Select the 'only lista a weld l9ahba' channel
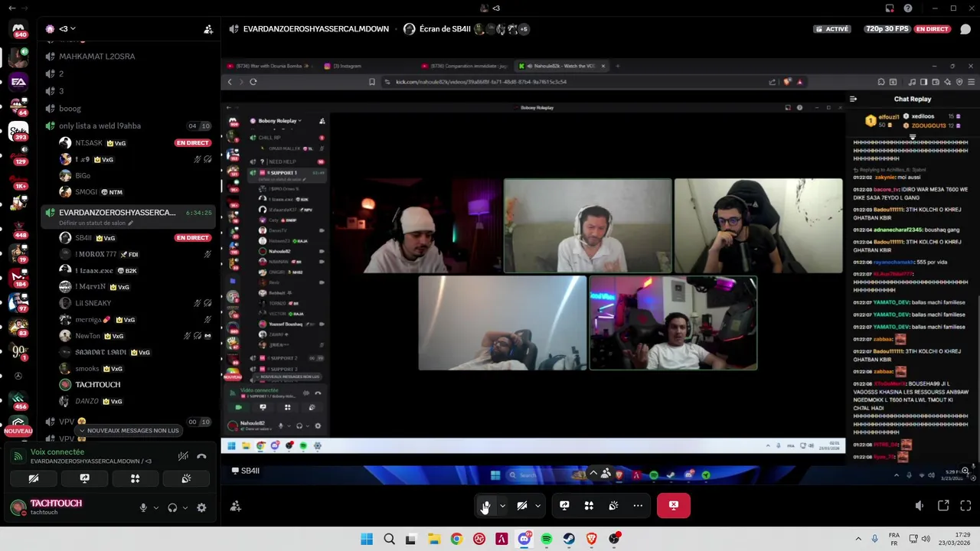980x551 pixels. [100, 126]
